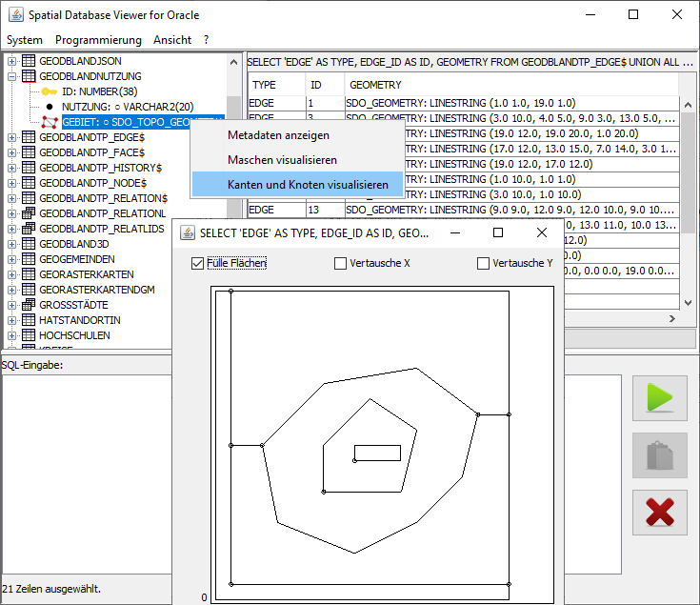Select result row with EDGE ID 1

(x=464, y=103)
